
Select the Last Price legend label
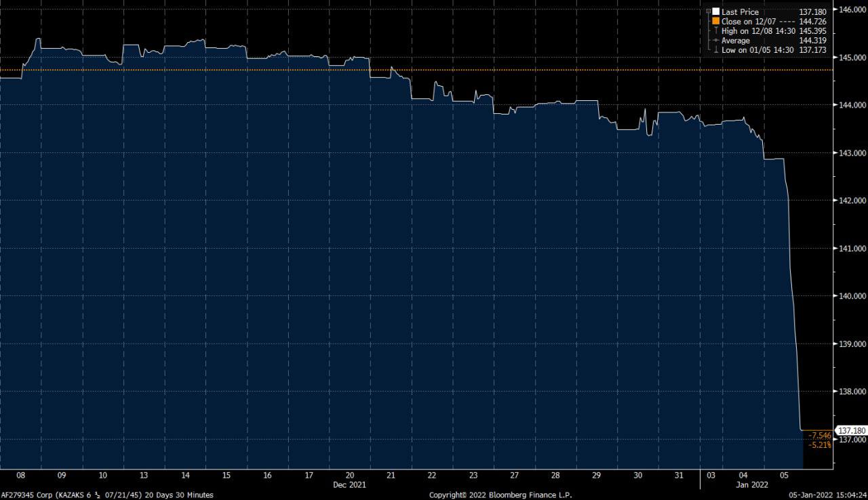pos(741,12)
